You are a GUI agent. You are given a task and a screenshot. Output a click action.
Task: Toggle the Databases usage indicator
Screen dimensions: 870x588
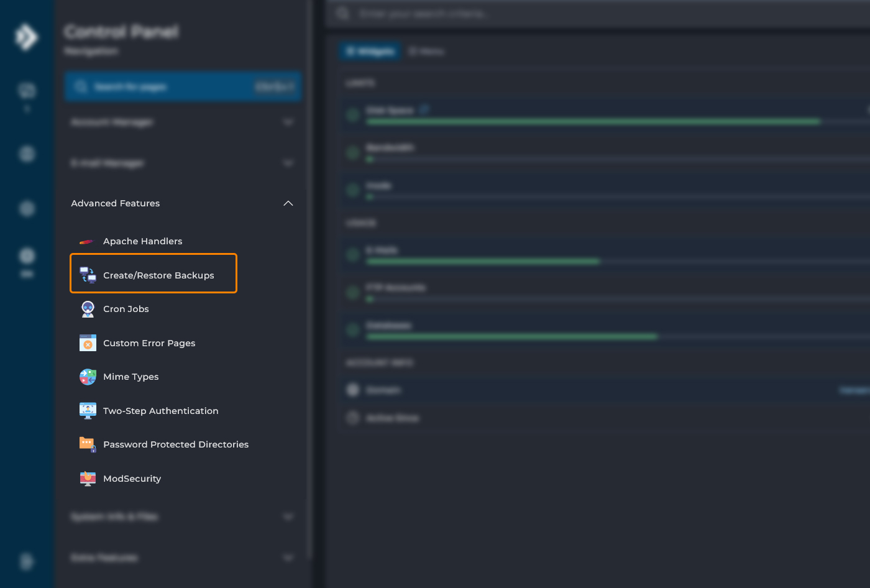(352, 330)
